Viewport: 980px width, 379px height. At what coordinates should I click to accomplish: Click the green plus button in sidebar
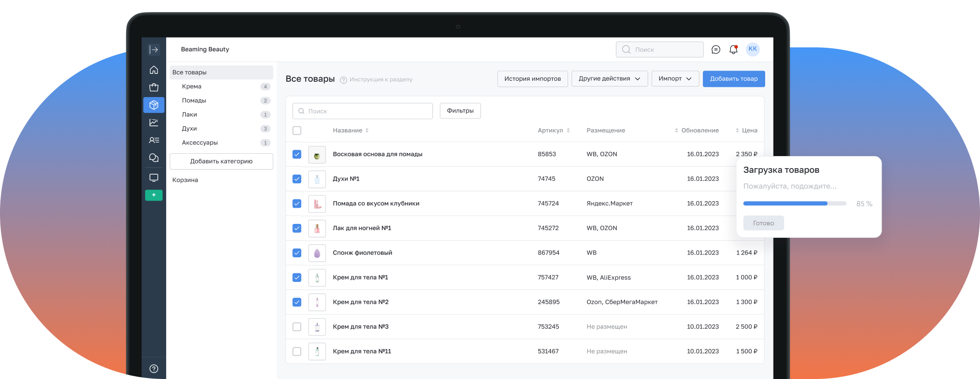[154, 195]
